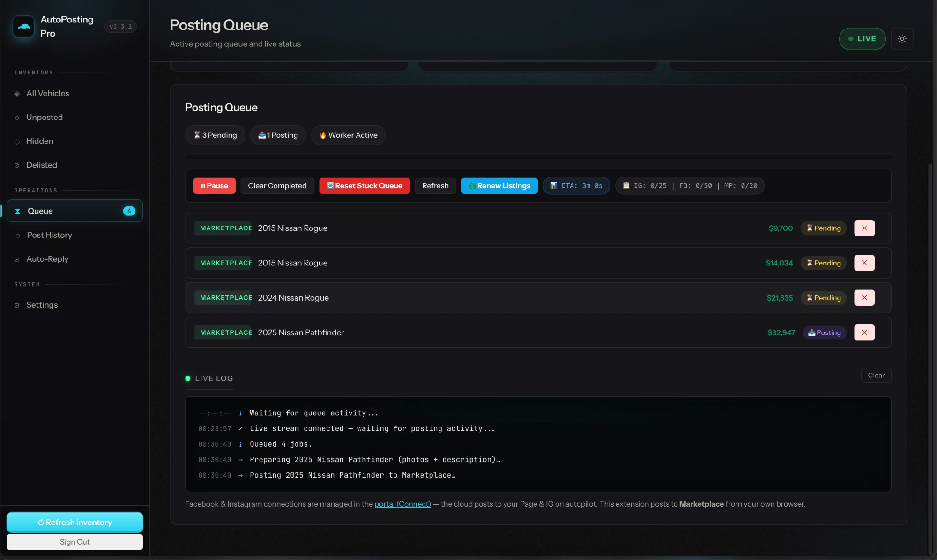Pause the posting queue

(x=214, y=186)
